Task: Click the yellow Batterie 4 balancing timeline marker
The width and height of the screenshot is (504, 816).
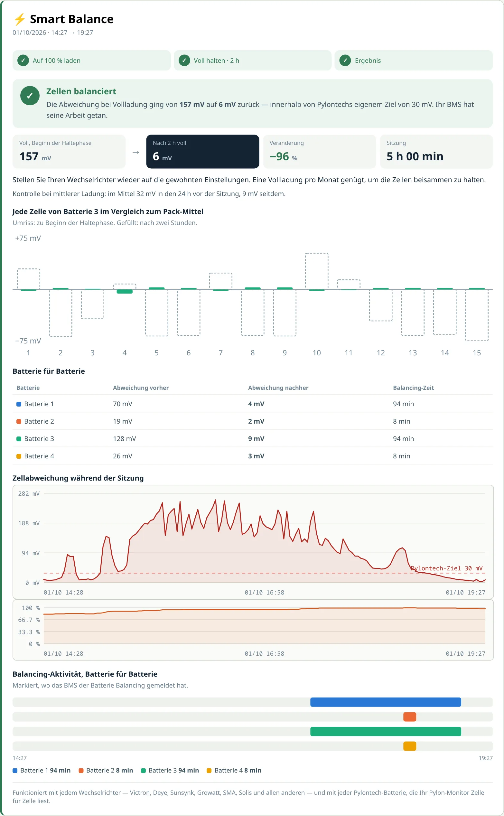Action: 410,746
